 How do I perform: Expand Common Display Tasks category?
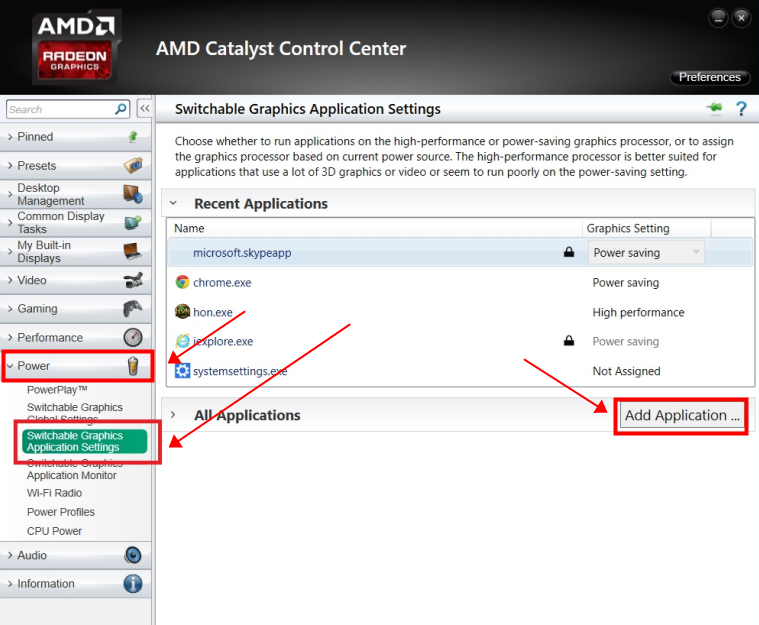pos(10,223)
